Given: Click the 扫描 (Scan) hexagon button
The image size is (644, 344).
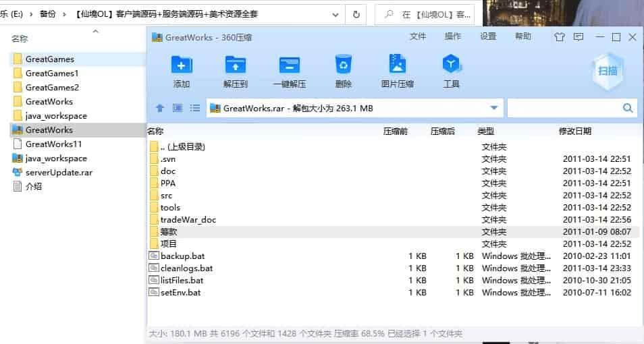Looking at the screenshot, I should 608,71.
